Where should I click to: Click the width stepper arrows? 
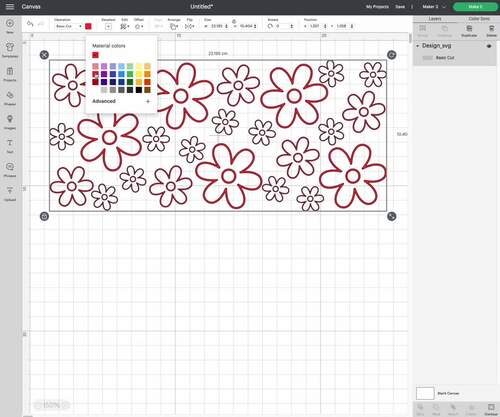tap(227, 26)
